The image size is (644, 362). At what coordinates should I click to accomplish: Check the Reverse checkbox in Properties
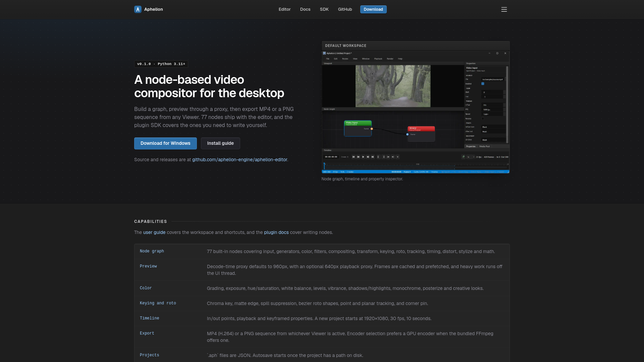(483, 118)
